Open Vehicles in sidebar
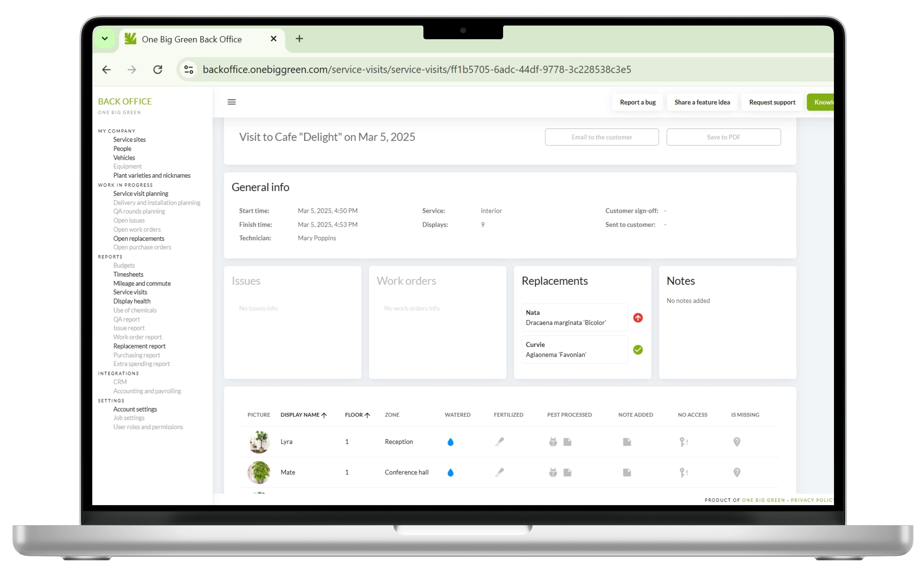Image resolution: width=924 pixels, height=565 pixels. [x=124, y=158]
